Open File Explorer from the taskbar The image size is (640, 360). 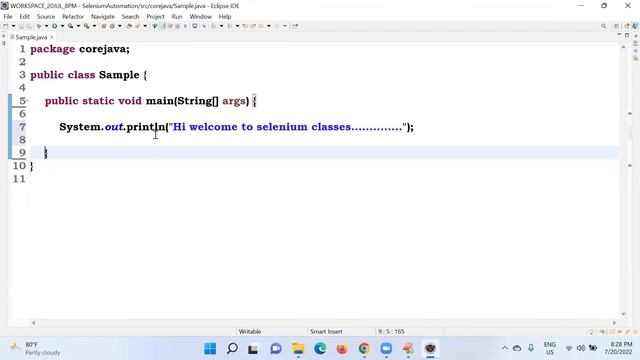click(x=298, y=349)
